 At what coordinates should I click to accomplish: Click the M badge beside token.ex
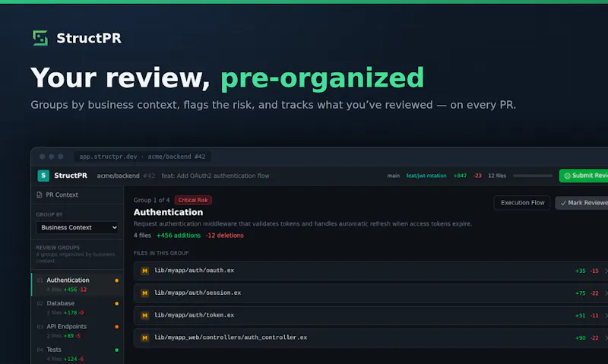(144, 315)
